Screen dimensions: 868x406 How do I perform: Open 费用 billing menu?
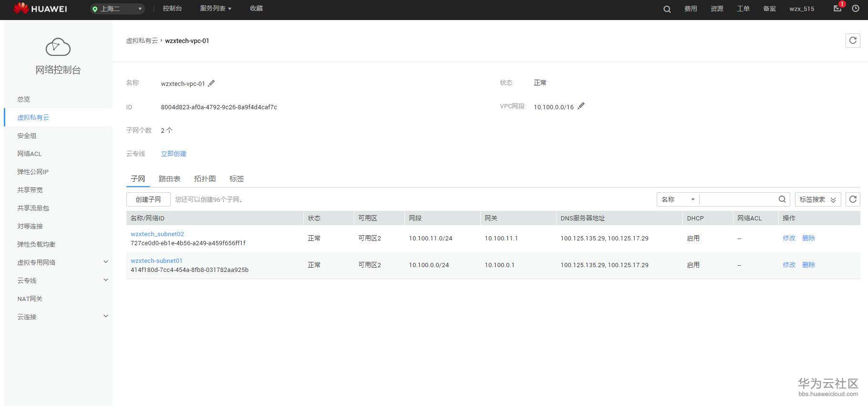click(691, 9)
